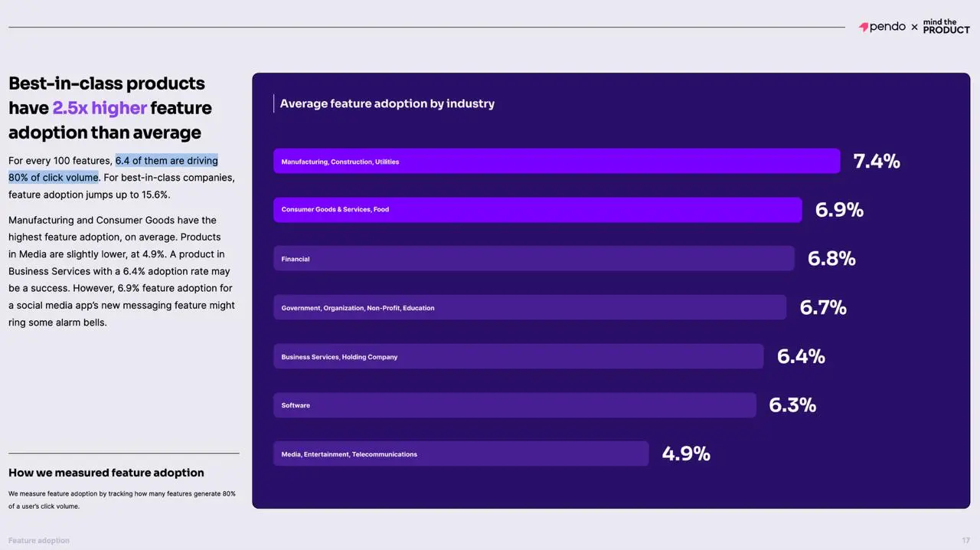
Task: Click the highlighted "6.4 of them are driving" text
Action: click(166, 161)
